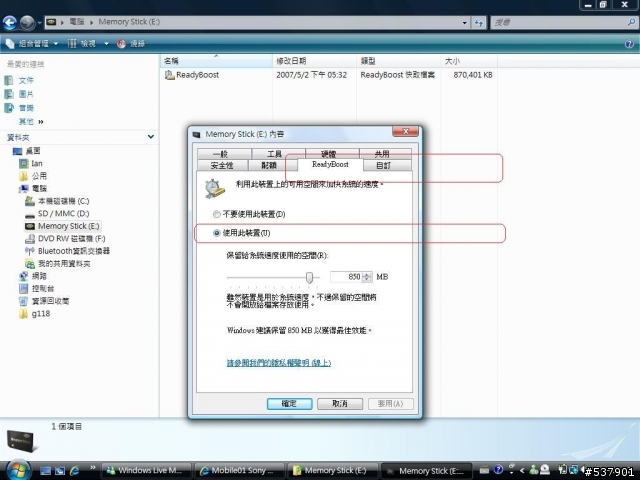The image size is (640, 480).
Task: Sort by 修改日期 column header
Action: [x=314, y=61]
